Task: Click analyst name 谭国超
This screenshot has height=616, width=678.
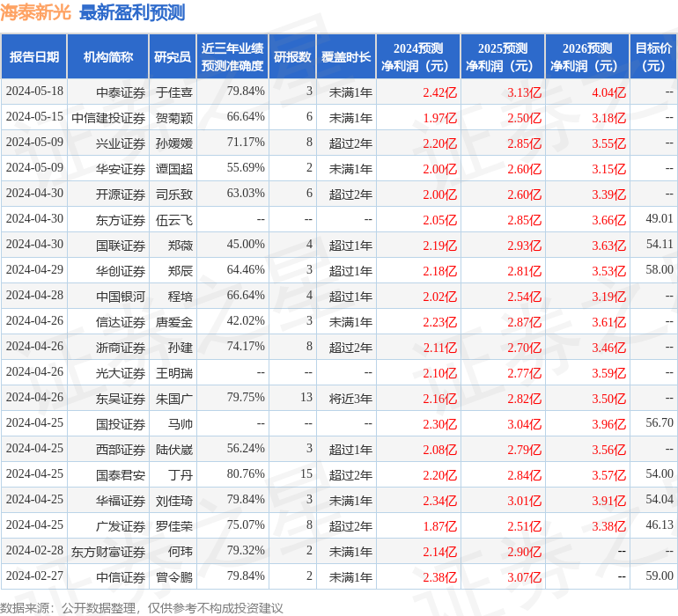Action: click(174, 169)
